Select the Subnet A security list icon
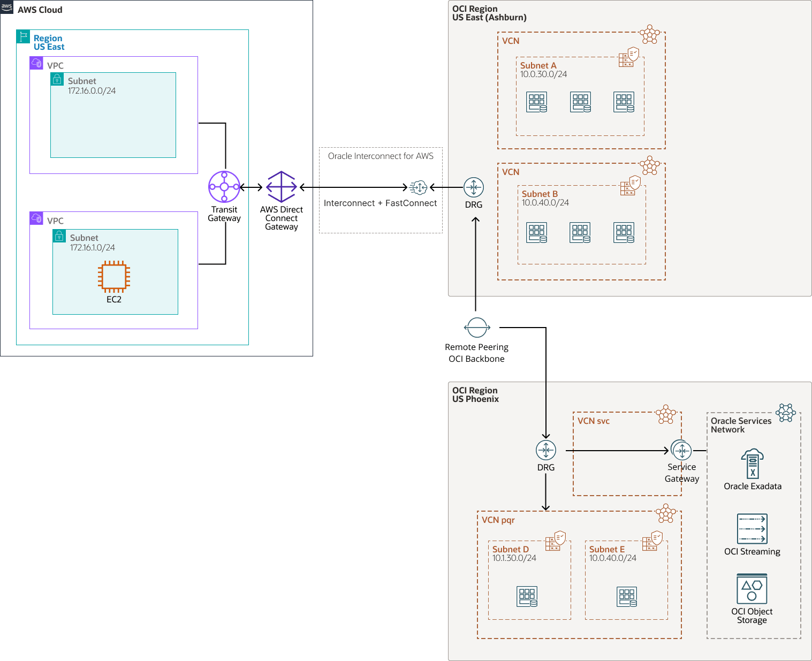This screenshot has width=812, height=661. pos(629,57)
